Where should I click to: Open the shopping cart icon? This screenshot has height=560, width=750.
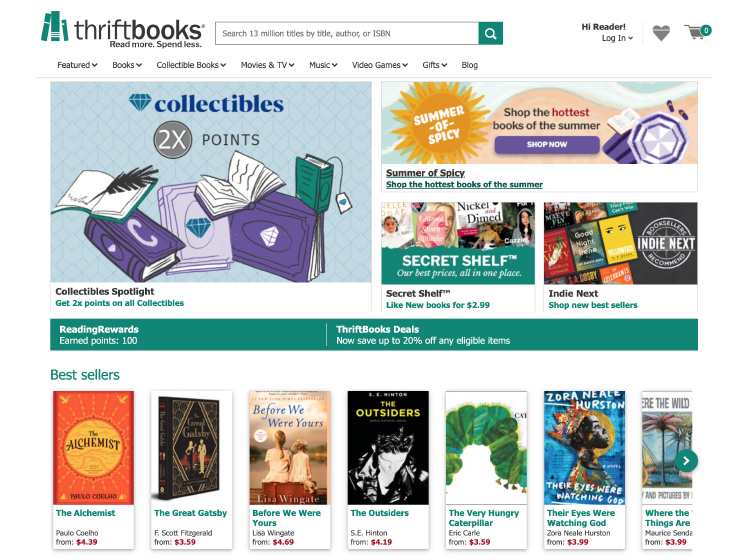(x=697, y=32)
